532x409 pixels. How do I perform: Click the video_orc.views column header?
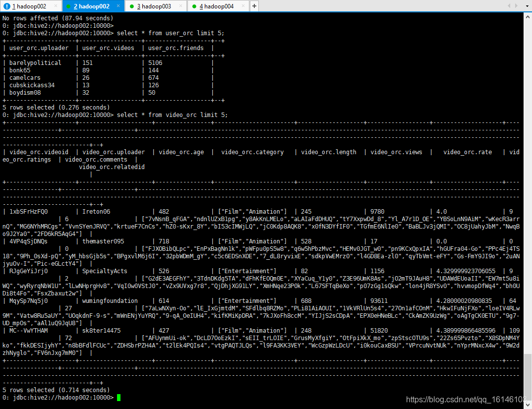click(x=396, y=152)
